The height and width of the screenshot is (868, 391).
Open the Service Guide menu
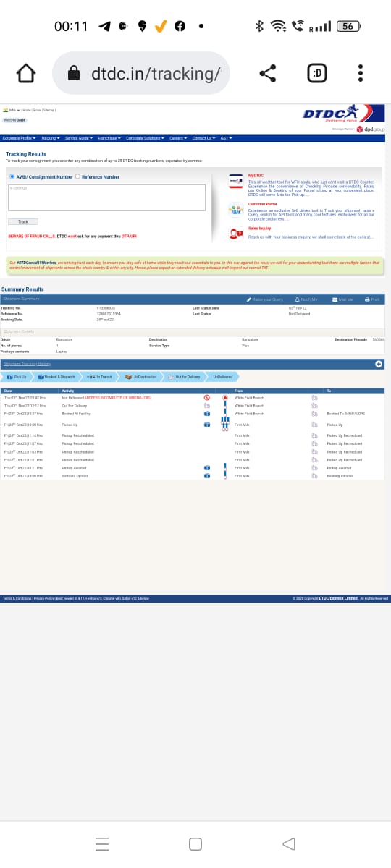click(78, 138)
